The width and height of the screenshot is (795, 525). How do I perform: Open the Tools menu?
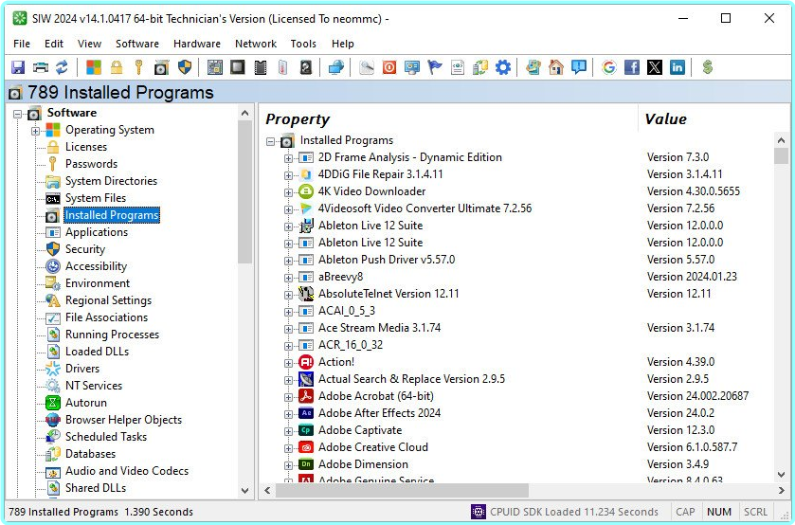[x=303, y=44]
